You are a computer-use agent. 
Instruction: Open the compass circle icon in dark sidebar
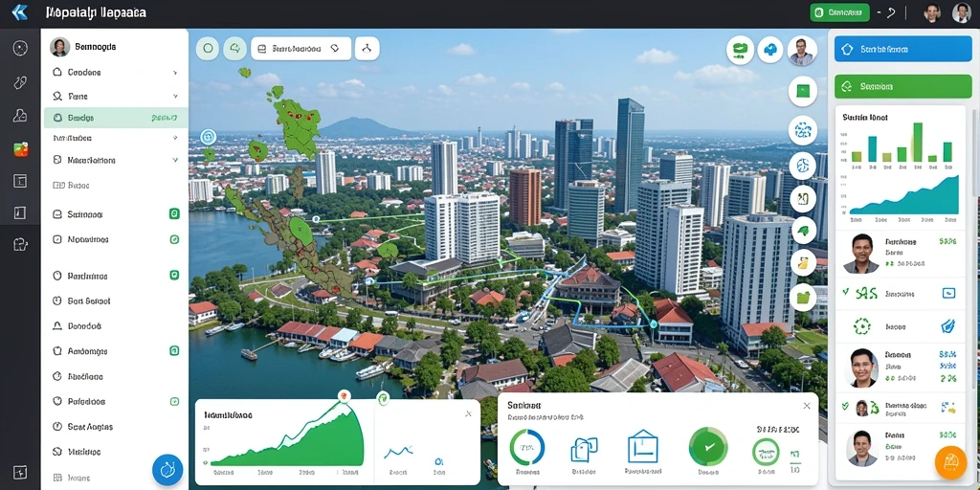pyautogui.click(x=20, y=49)
